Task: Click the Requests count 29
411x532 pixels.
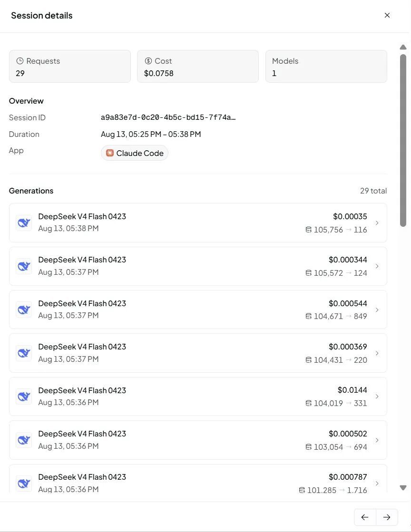Action: (20, 73)
